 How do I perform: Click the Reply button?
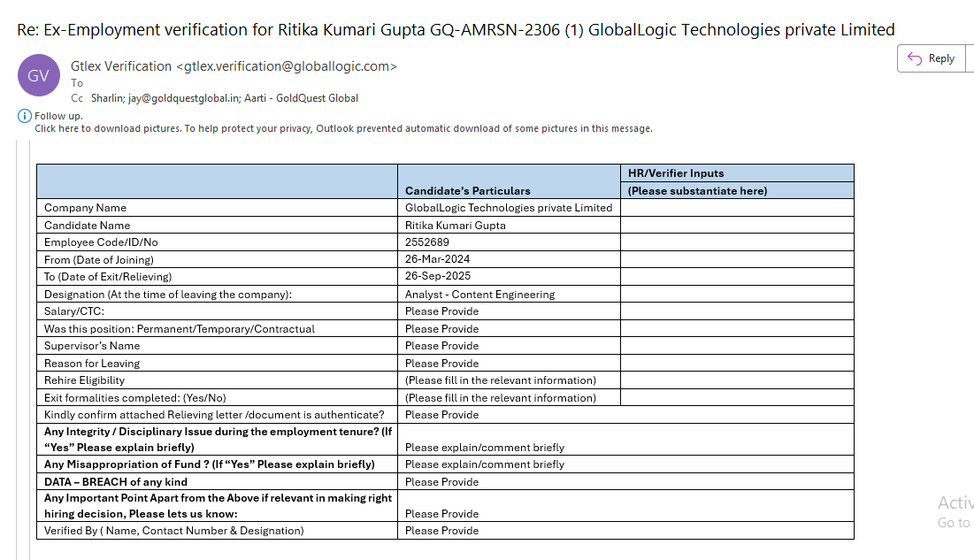[932, 58]
